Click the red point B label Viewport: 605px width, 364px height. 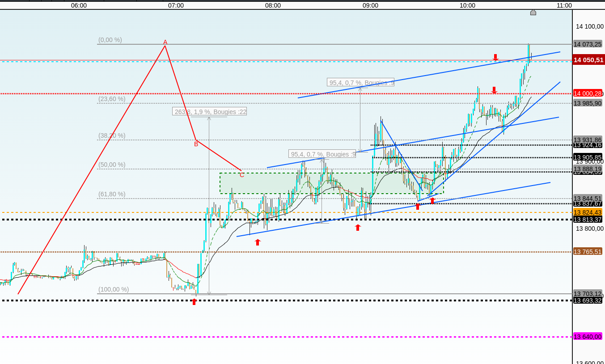click(x=196, y=144)
